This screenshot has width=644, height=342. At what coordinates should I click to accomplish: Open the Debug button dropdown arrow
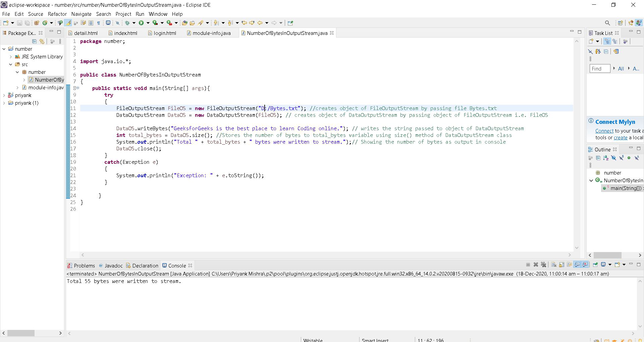pos(134,23)
